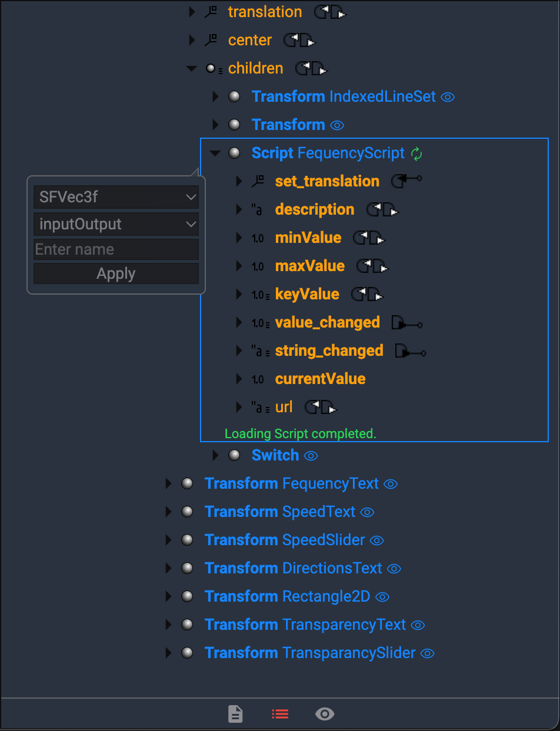Toggle the eye icon for Switch node
The image size is (560, 731).
pos(311,456)
